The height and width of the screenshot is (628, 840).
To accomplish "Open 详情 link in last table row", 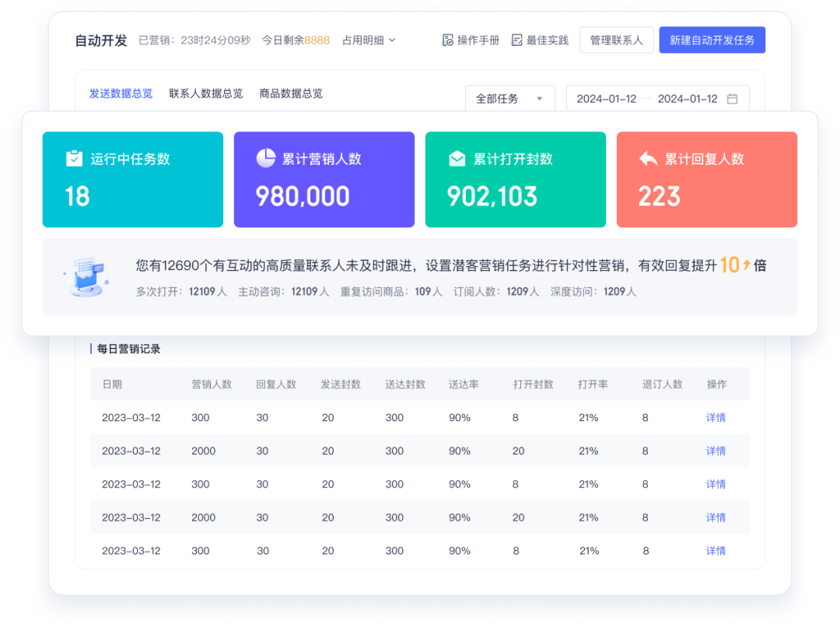I will click(x=716, y=551).
